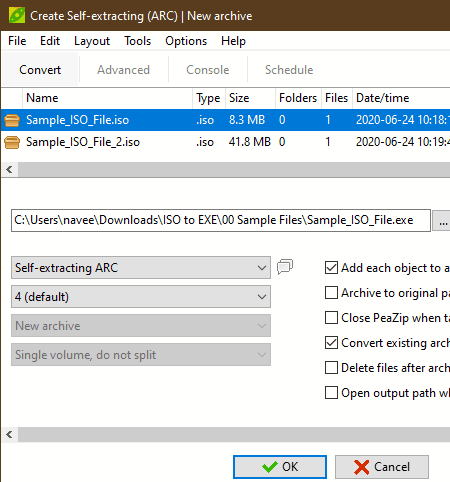The height and width of the screenshot is (482, 450).
Task: Sort list by Files column header
Action: point(337,98)
